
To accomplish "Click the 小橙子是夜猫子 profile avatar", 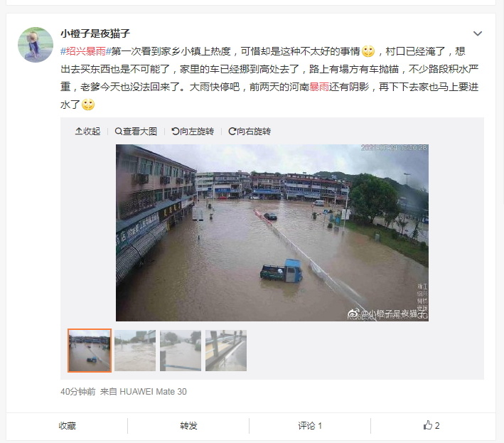I will [x=36, y=45].
